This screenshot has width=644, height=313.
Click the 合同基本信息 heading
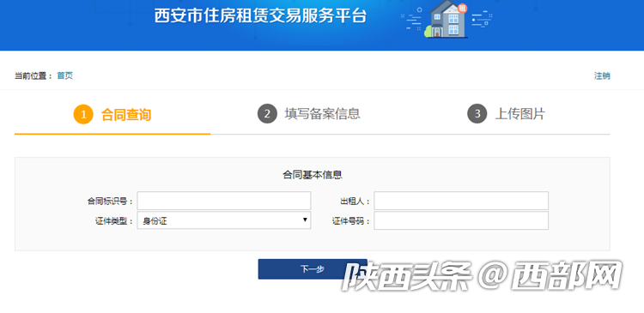tap(313, 175)
